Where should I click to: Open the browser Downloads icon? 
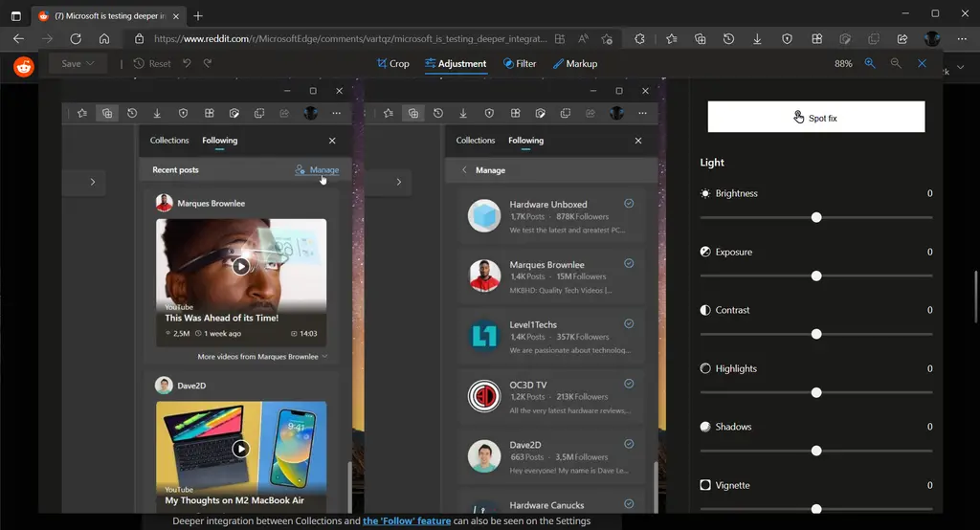[x=757, y=39]
